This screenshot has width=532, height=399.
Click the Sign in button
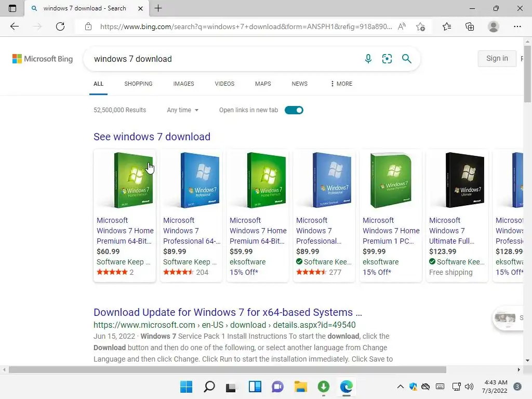point(497,58)
